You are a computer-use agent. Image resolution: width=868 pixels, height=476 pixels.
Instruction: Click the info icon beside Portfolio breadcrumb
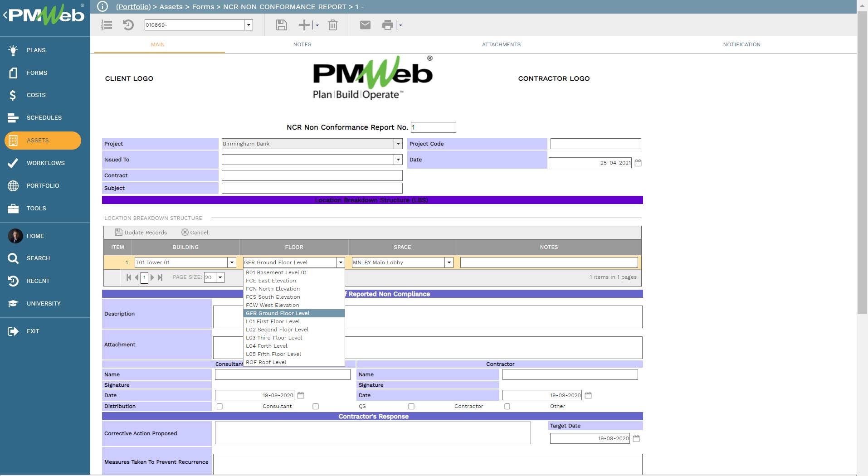tap(103, 6)
